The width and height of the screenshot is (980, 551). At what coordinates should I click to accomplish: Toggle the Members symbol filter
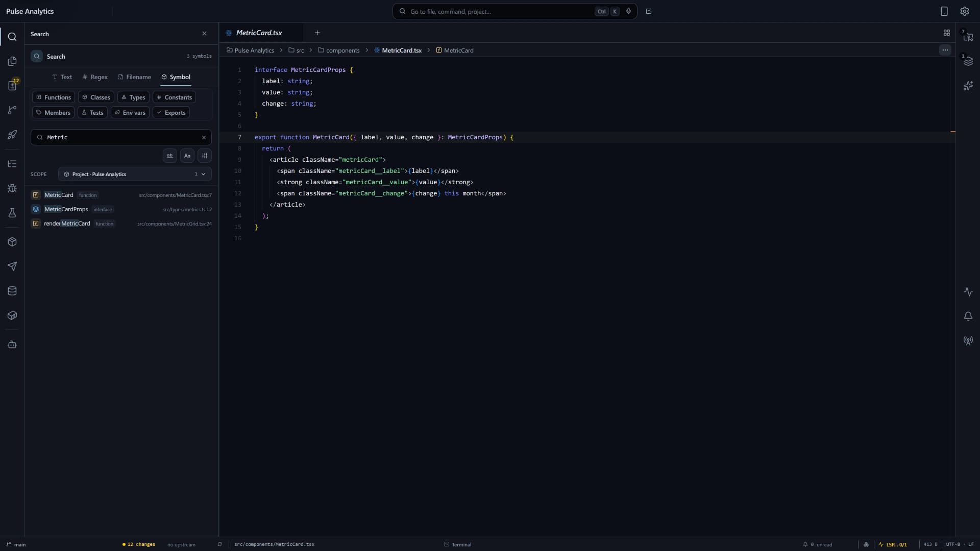pyautogui.click(x=53, y=113)
